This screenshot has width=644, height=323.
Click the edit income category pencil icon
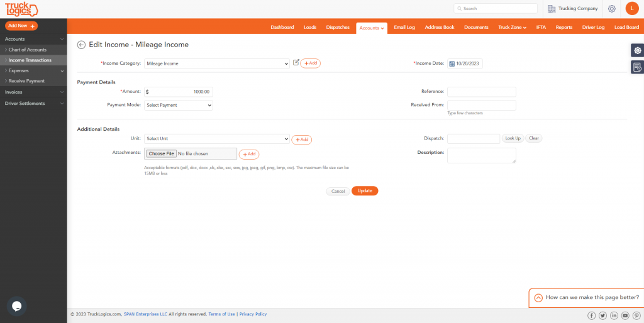tap(296, 62)
